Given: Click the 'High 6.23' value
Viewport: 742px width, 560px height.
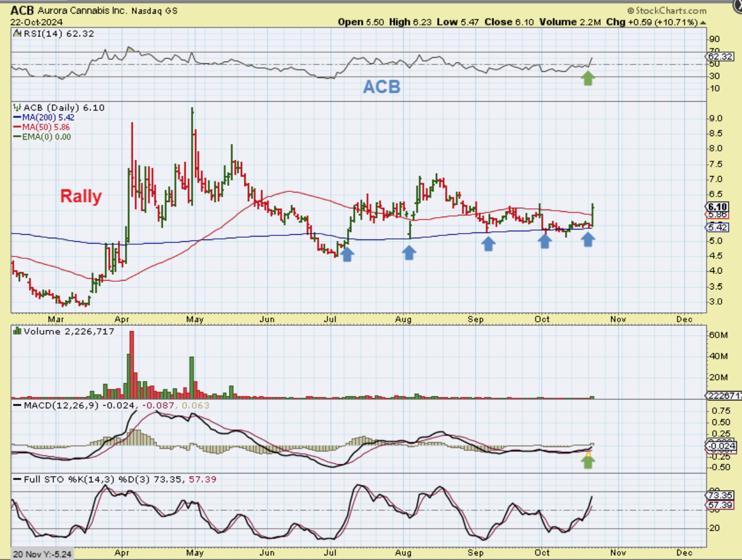Looking at the screenshot, I should (410, 22).
